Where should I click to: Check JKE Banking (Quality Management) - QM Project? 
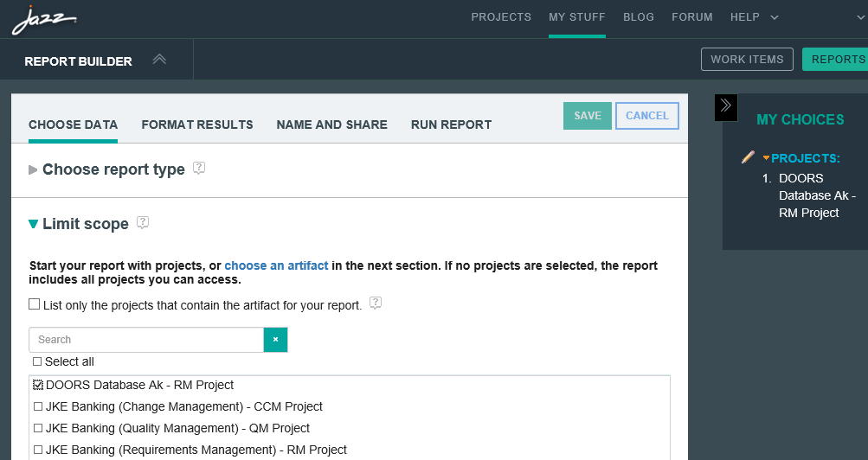point(37,428)
